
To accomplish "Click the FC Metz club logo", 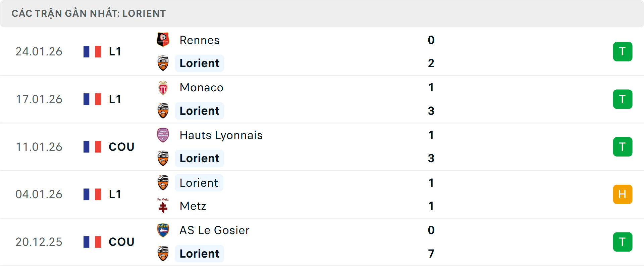I will click(x=163, y=206).
